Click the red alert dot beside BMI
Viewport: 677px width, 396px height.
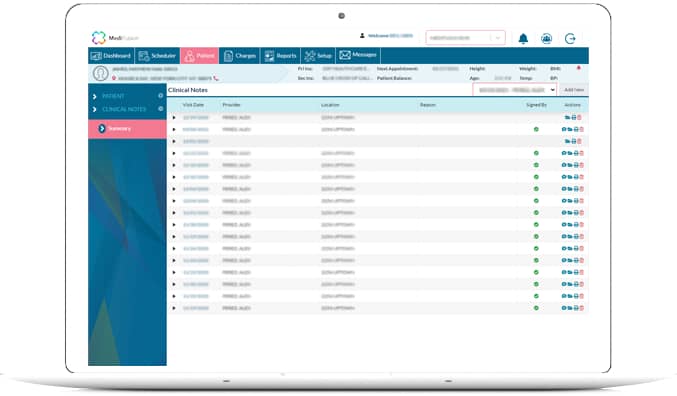[579, 68]
